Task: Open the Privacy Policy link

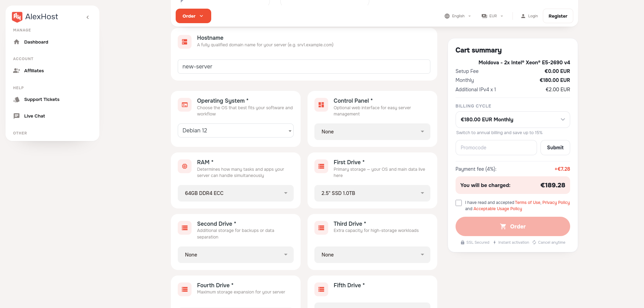Action: click(556, 203)
